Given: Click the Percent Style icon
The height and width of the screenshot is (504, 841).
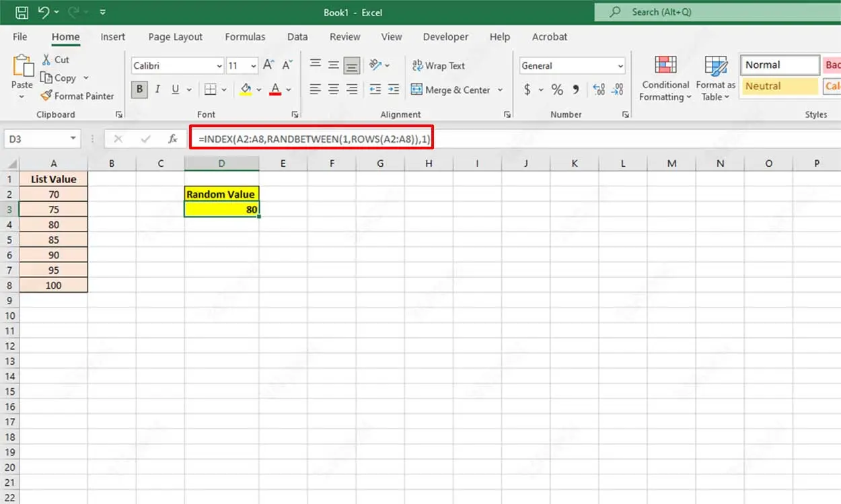Looking at the screenshot, I should click(x=557, y=89).
